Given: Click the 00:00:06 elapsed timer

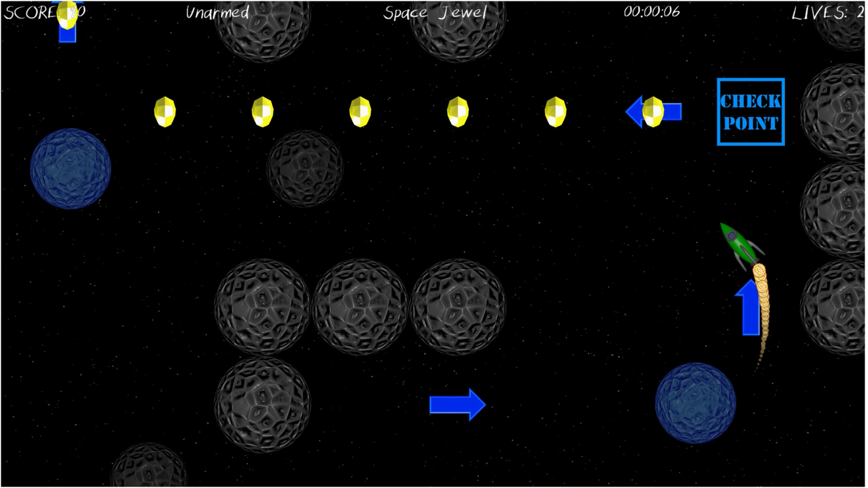Looking at the screenshot, I should point(651,11).
